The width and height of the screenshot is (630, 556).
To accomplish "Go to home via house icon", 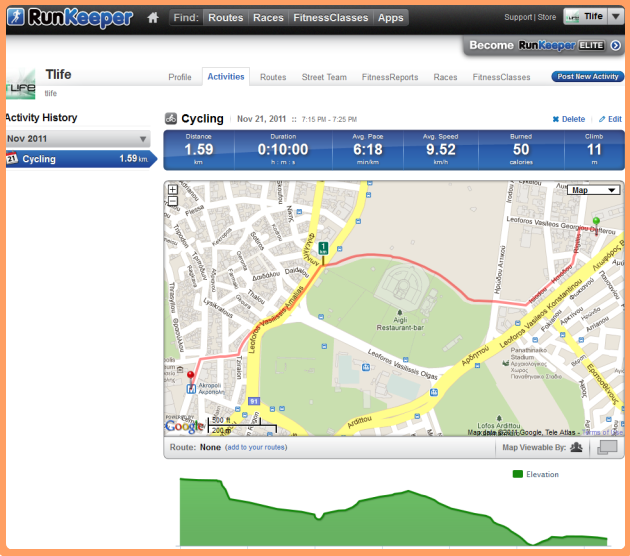I will click(153, 18).
